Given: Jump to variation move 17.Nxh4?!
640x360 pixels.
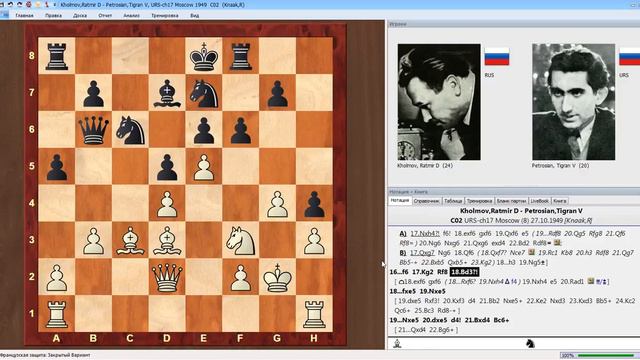Looking at the screenshot, I should coord(425,233).
